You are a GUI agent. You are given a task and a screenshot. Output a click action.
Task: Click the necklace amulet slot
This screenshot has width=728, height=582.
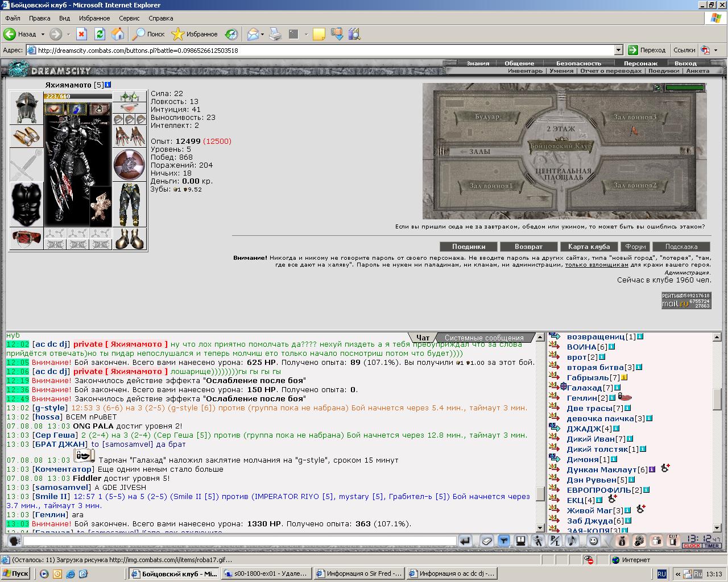pyautogui.click(x=130, y=107)
